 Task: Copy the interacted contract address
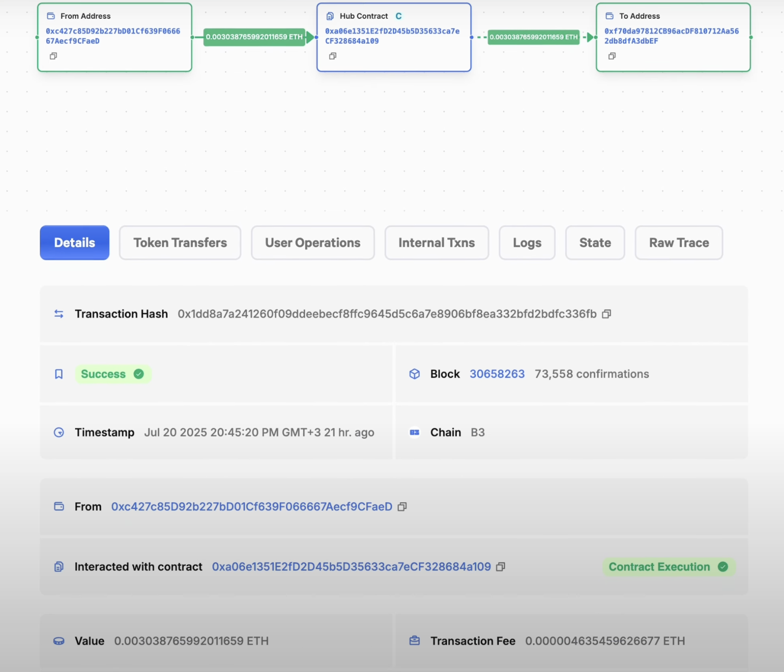pos(501,567)
